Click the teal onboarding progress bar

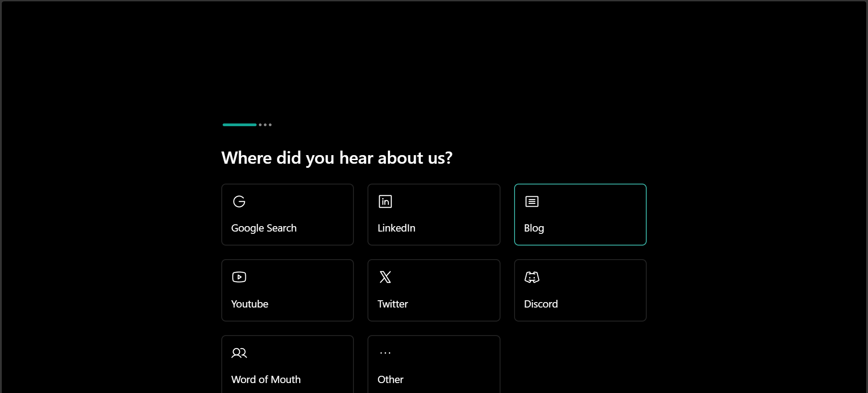[x=239, y=125]
